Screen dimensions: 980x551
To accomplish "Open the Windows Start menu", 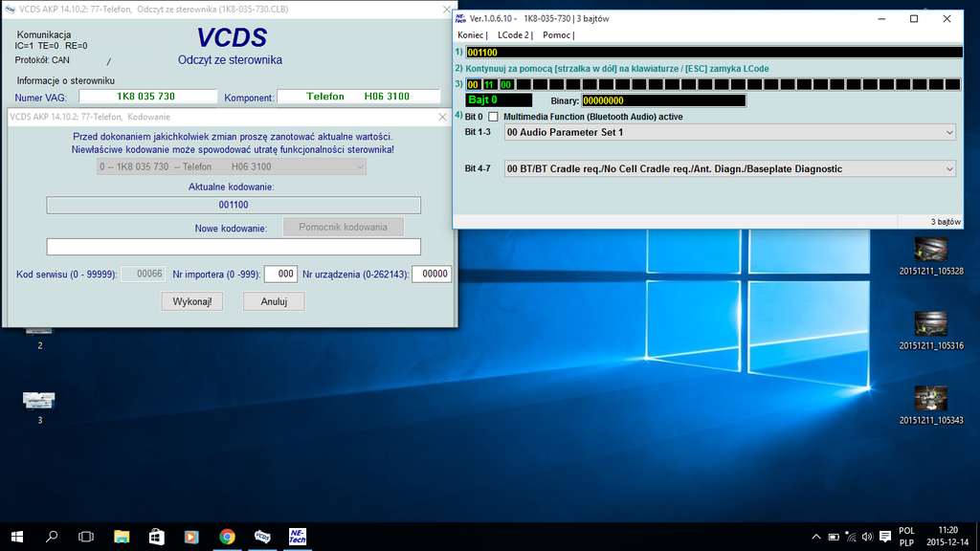I will [x=17, y=537].
